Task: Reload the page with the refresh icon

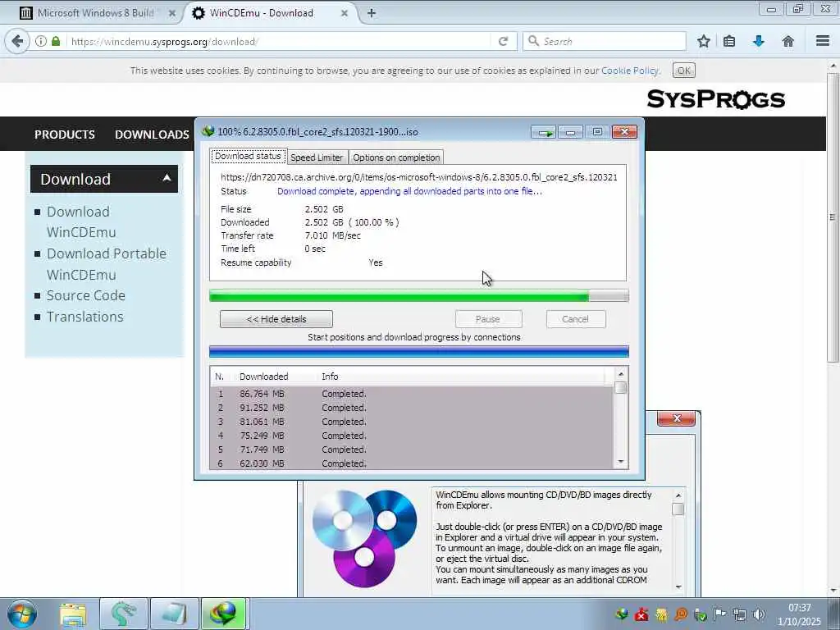Action: [503, 41]
